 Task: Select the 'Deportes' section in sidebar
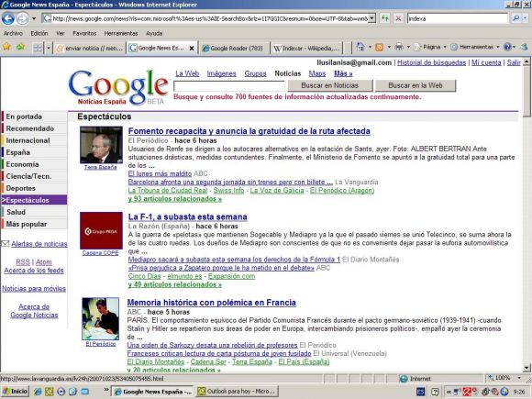click(x=34, y=188)
